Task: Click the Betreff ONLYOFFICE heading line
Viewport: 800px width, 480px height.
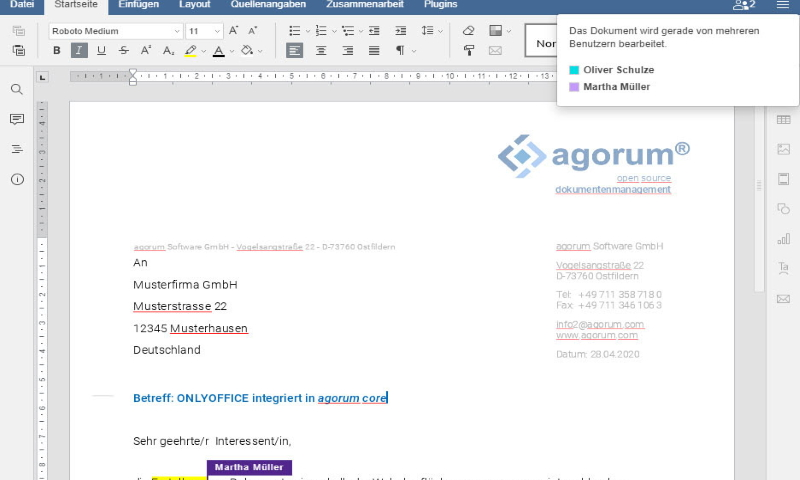Action: (x=260, y=398)
